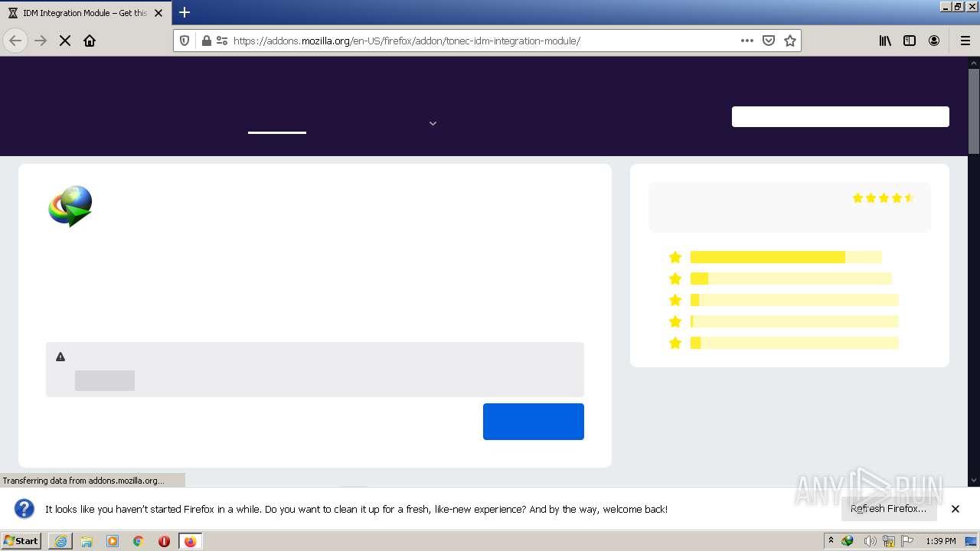Launch Google Chrome from taskbar
This screenshot has height=551, width=980.
pos(139,541)
